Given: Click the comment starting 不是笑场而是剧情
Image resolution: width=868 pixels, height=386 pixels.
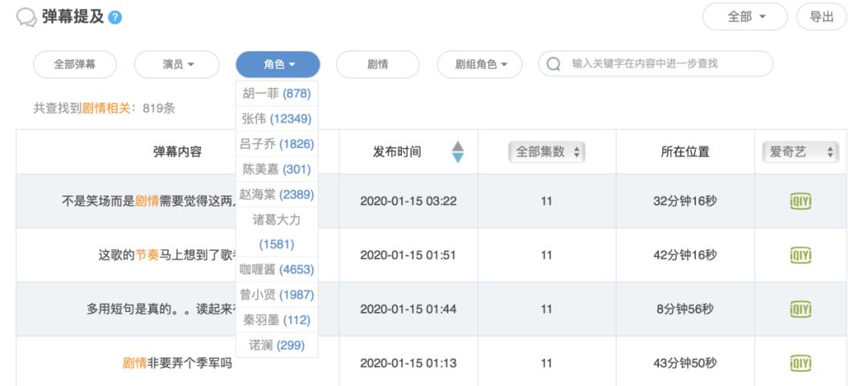Looking at the screenshot, I should click(x=149, y=201).
